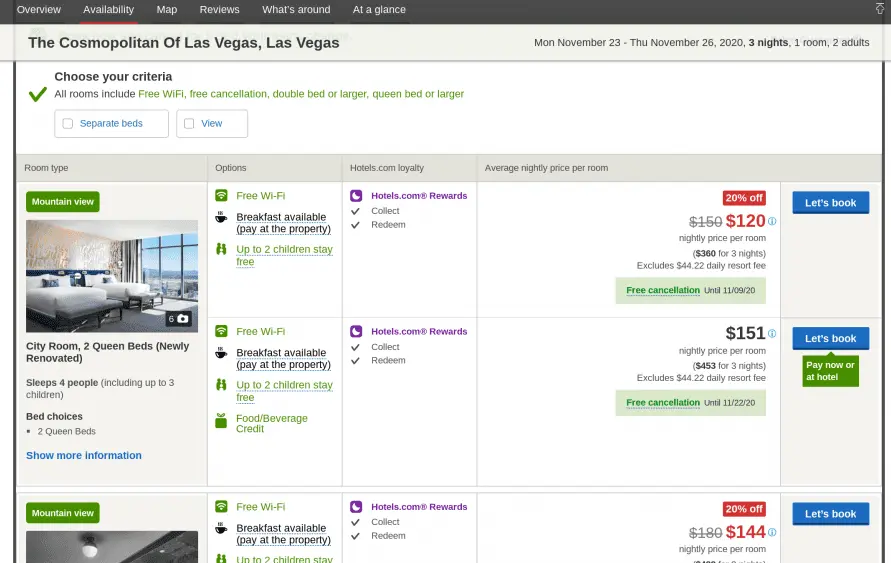
Task: Click the green checkmark next to Choose your criteria
Action: coord(38,94)
